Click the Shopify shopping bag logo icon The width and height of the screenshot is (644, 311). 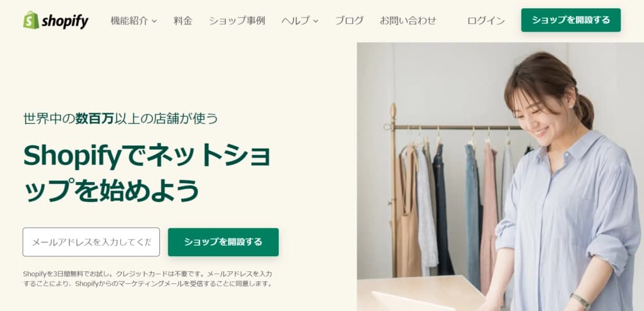coord(31,20)
